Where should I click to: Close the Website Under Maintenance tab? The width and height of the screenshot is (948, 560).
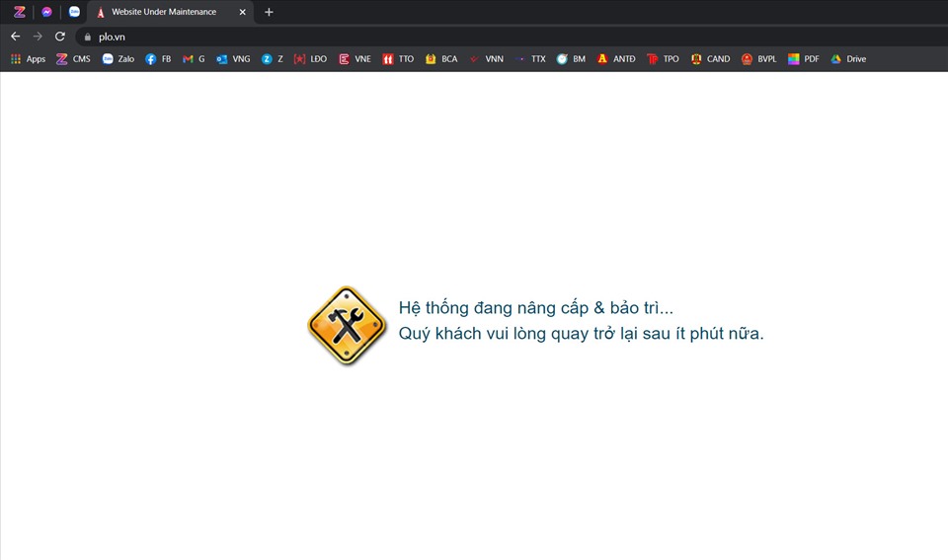point(243,12)
